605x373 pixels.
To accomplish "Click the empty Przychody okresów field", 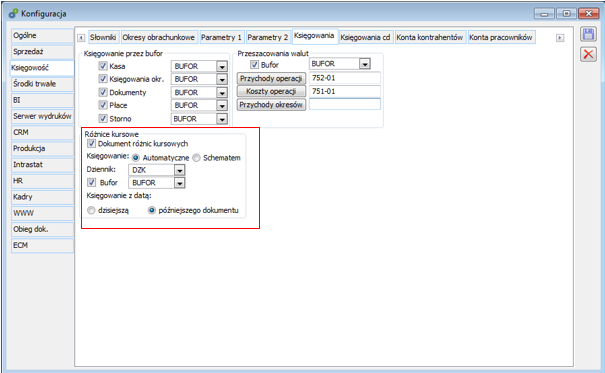I will (345, 104).
